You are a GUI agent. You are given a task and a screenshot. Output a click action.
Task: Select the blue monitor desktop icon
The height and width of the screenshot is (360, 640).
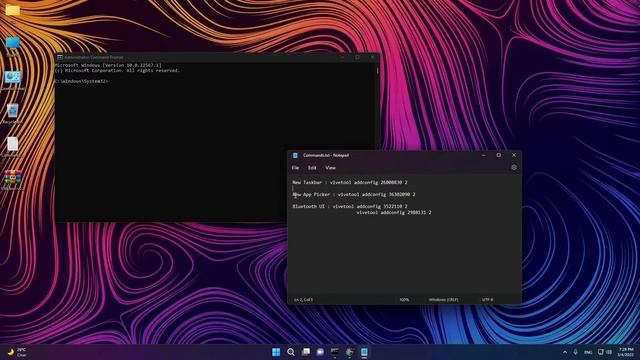pos(13,44)
